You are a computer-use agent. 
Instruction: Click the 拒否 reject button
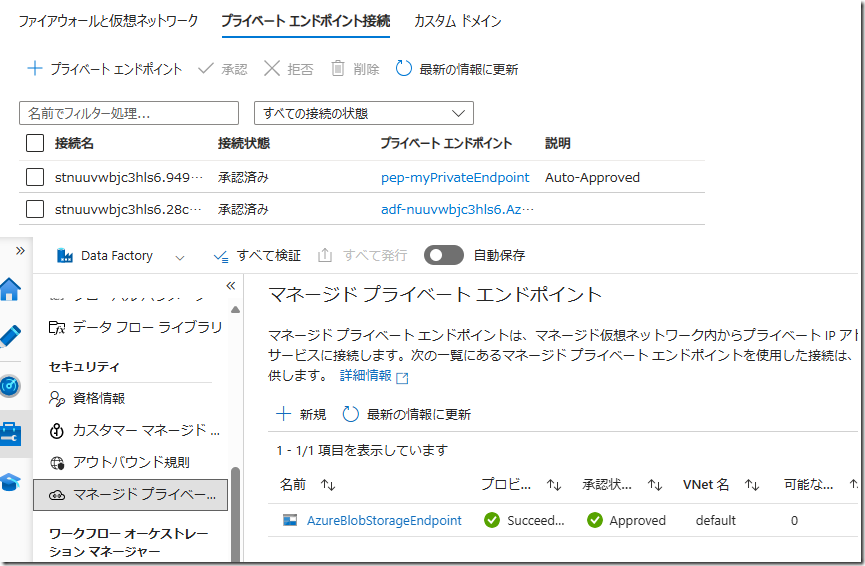[289, 69]
